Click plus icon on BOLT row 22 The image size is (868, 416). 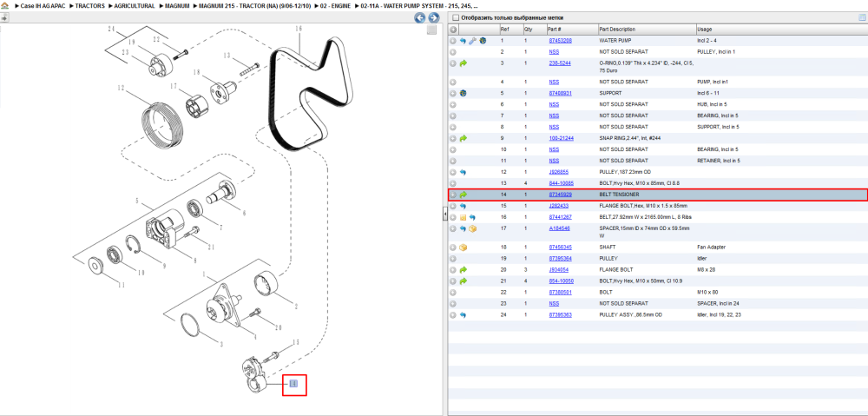click(453, 292)
